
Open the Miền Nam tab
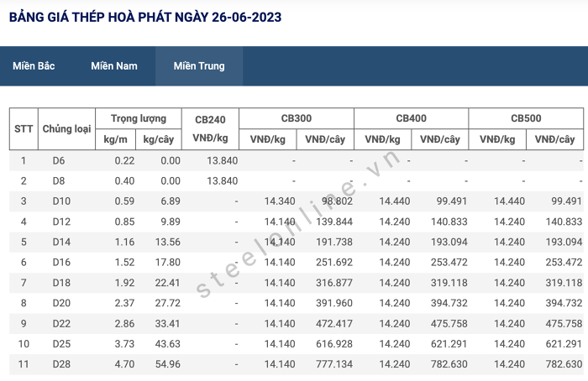click(x=114, y=66)
